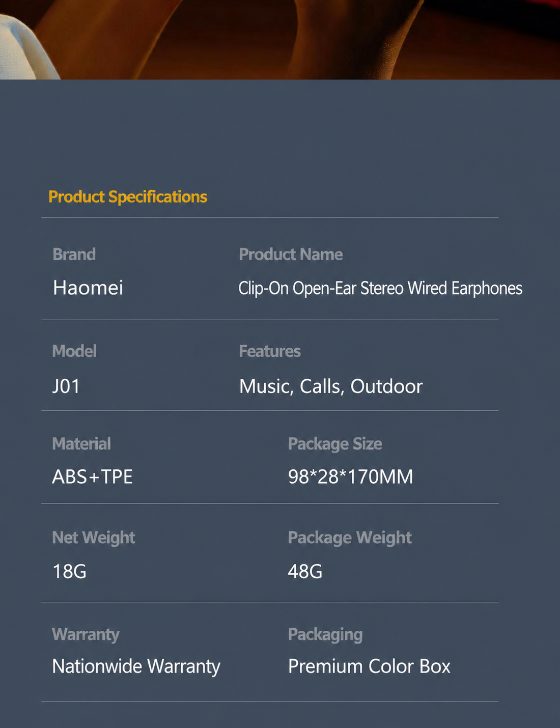Select the Product Name label
The width and height of the screenshot is (560, 728).
pos(291,254)
